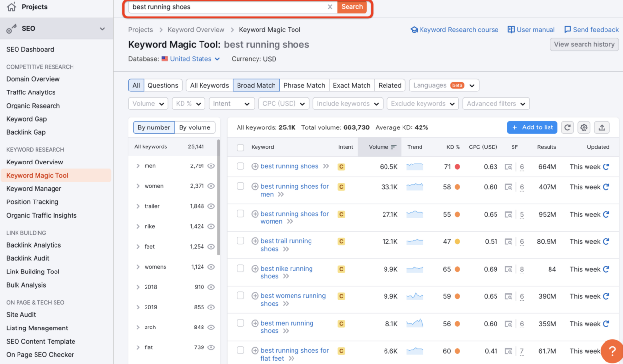Open the orange help question mark button
Screen dimensions: 623x364
pyautogui.click(x=611, y=350)
